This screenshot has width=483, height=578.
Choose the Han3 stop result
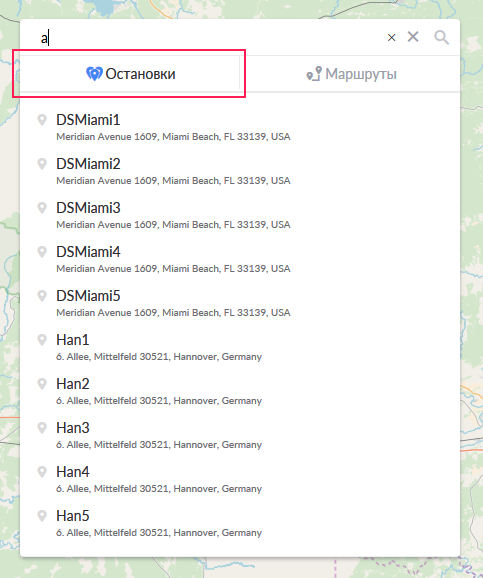click(240, 436)
